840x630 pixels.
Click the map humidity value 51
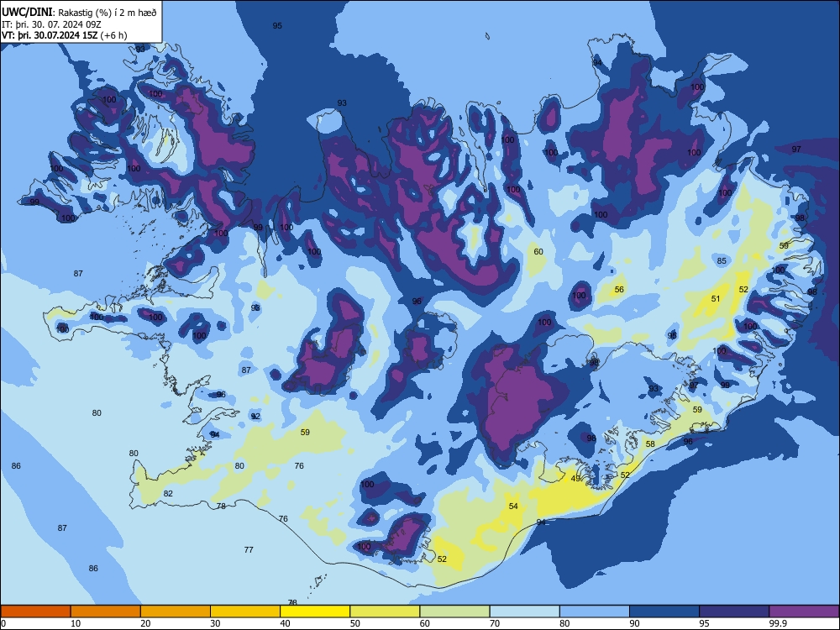tap(716, 298)
